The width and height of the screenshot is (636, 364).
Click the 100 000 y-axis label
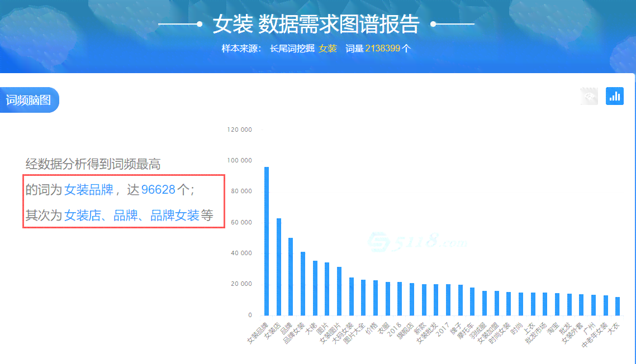pos(239,161)
